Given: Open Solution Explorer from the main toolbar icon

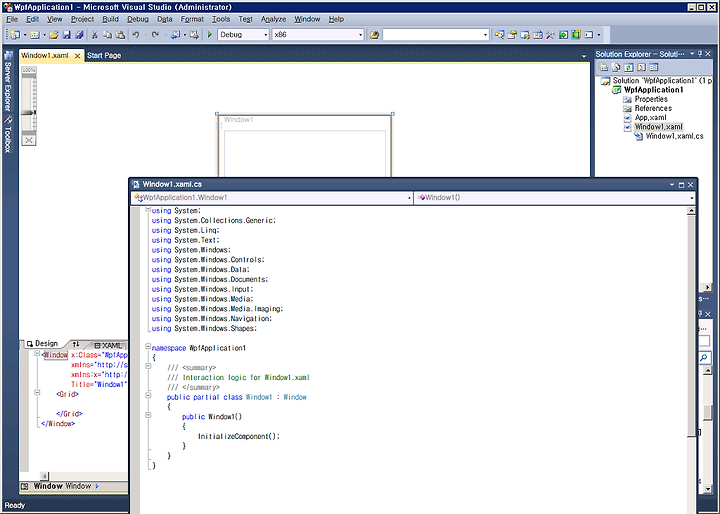Looking at the screenshot, I should [499, 35].
